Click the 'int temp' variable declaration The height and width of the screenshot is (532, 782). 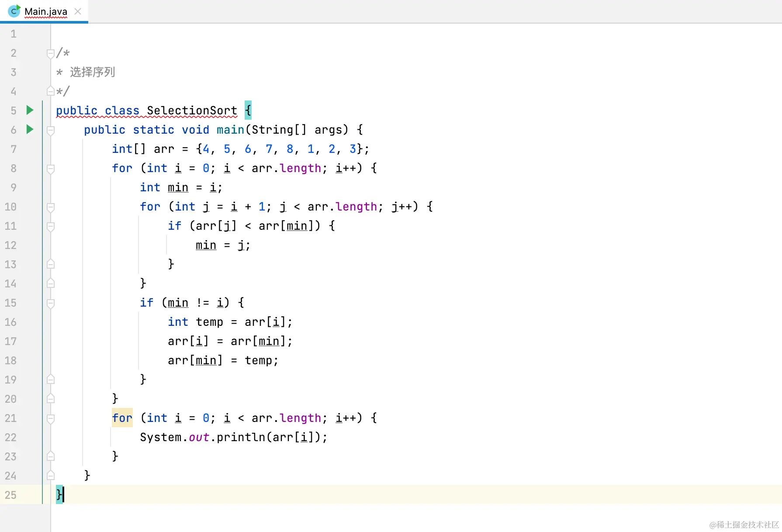pyautogui.click(x=195, y=322)
